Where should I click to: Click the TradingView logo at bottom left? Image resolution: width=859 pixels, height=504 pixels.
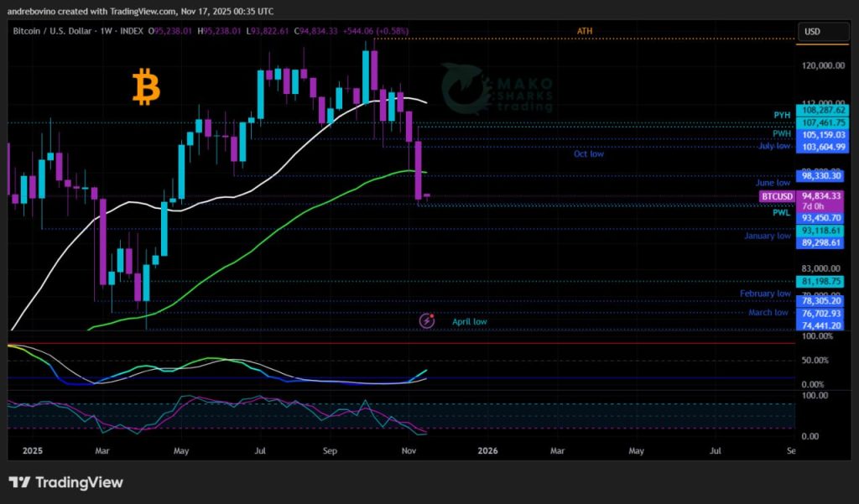pos(65,482)
